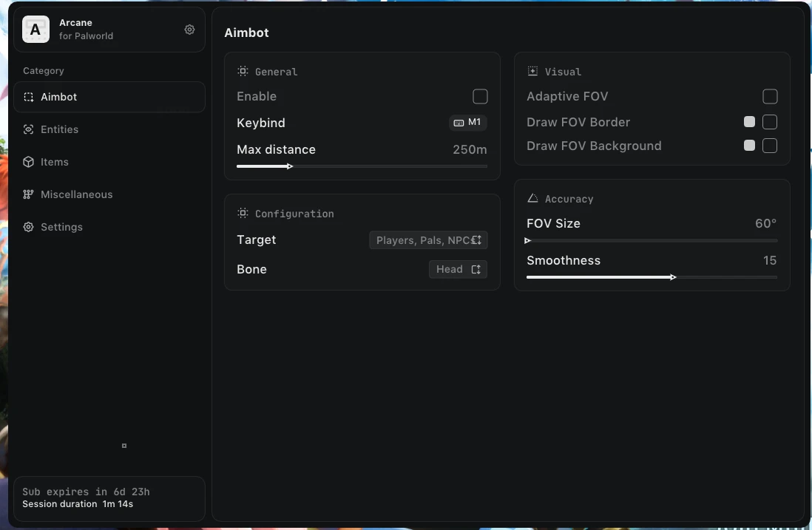Open the Settings category
Screen dimensions: 812x530
tap(109, 227)
